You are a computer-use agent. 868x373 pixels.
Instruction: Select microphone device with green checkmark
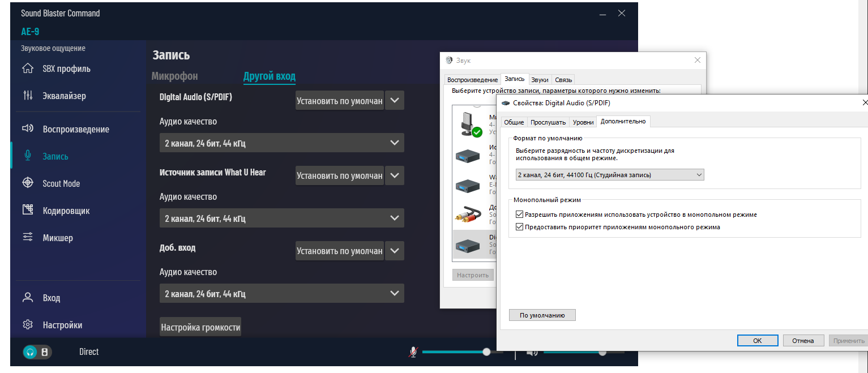pyautogui.click(x=470, y=123)
